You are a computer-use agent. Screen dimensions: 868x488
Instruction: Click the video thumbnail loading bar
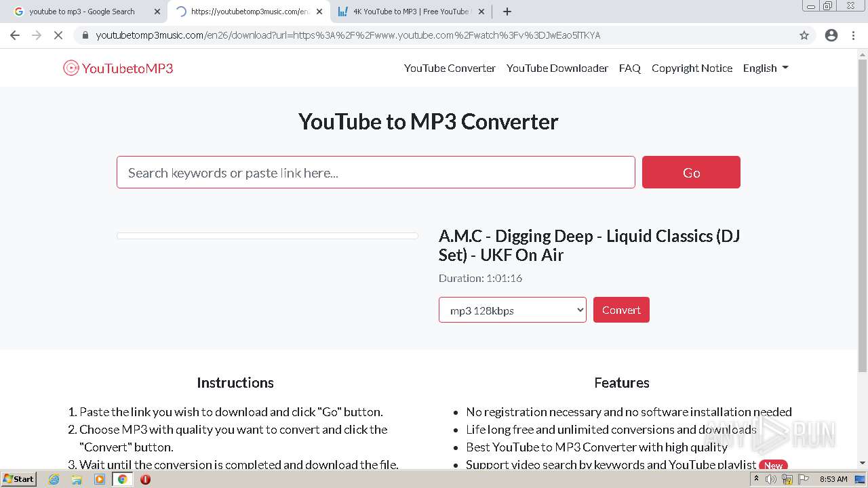tap(267, 236)
